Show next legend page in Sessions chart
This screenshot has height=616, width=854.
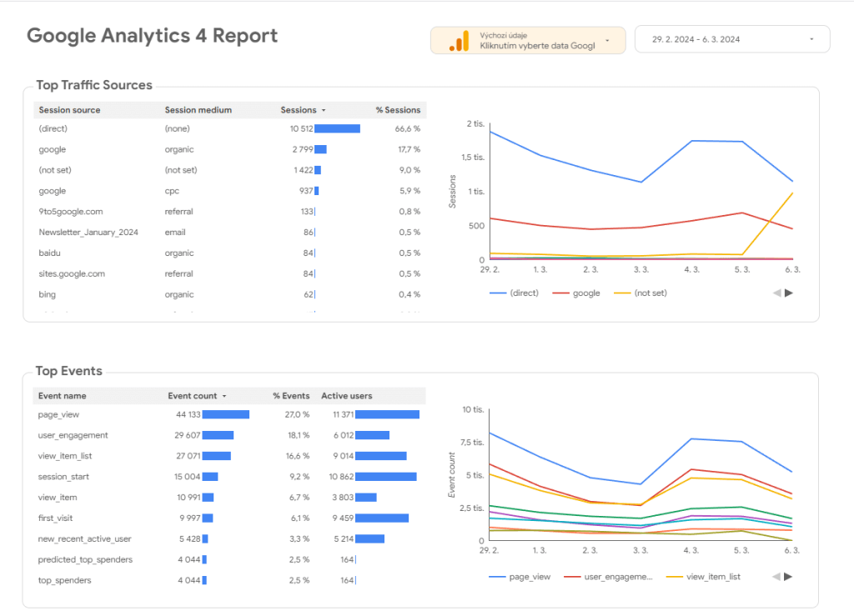pos(789,293)
